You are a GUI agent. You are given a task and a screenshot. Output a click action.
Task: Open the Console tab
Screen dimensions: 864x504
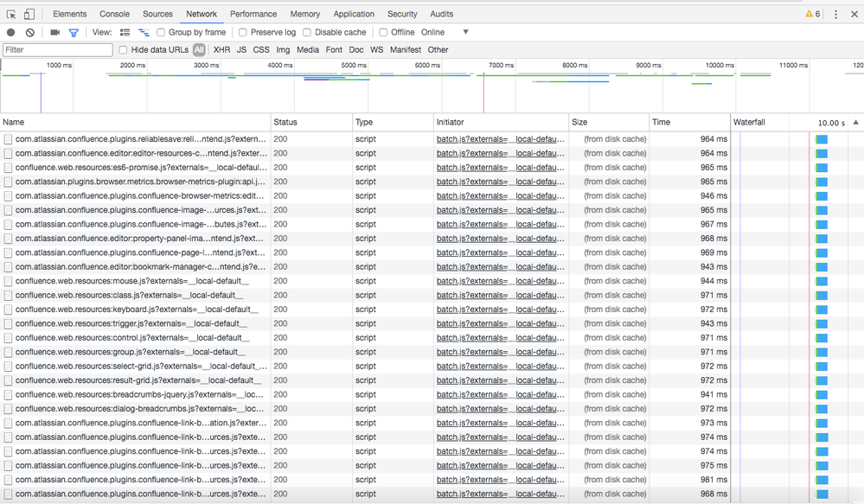pos(114,14)
